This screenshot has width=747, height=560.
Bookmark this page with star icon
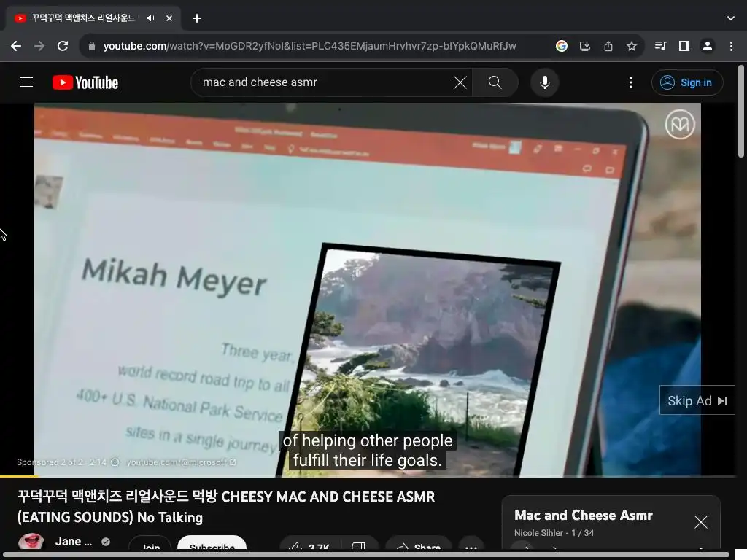[631, 46]
